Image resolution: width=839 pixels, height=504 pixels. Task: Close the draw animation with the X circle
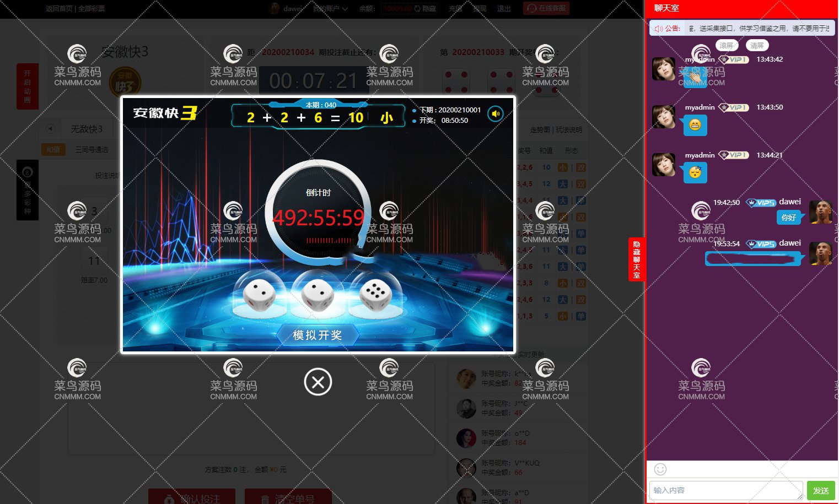pyautogui.click(x=318, y=382)
